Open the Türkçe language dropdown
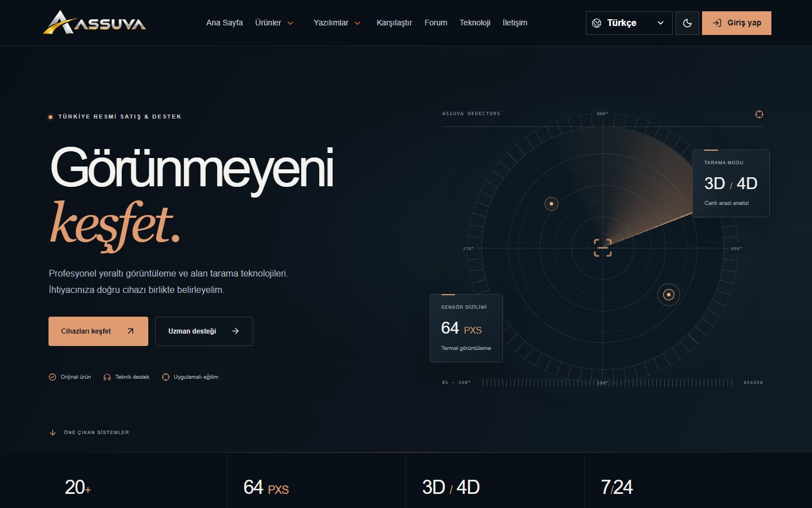 point(629,23)
